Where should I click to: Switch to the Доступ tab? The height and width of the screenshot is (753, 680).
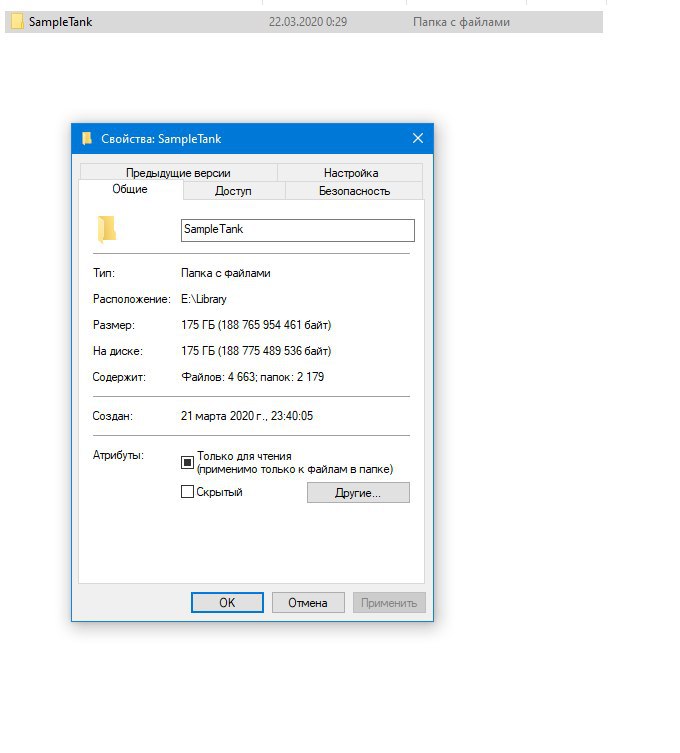233,191
